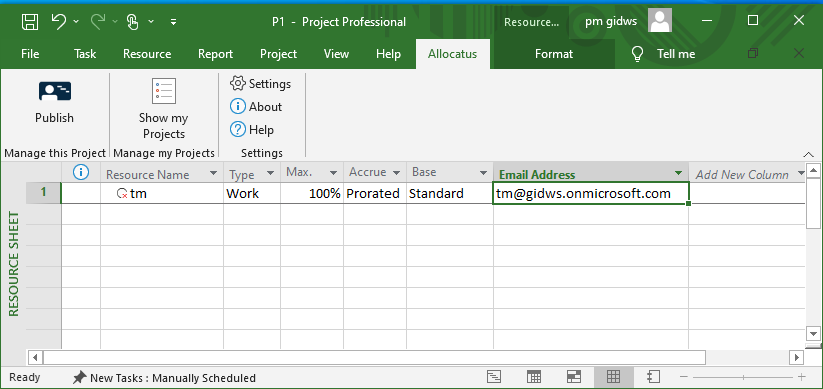823x389 pixels.
Task: Click the pm gidws account avatar
Action: pos(660,20)
